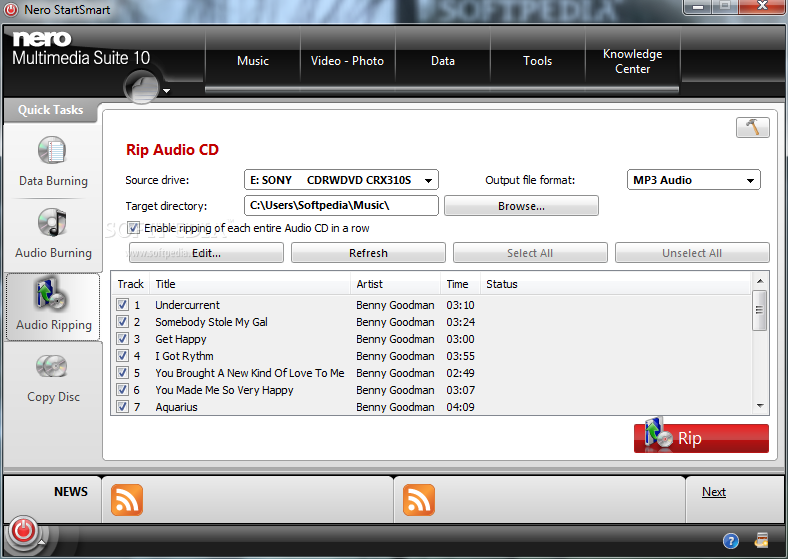Viewport: 788px width, 559px height.
Task: Expand the arrow next to launcher orb
Action: 166,91
